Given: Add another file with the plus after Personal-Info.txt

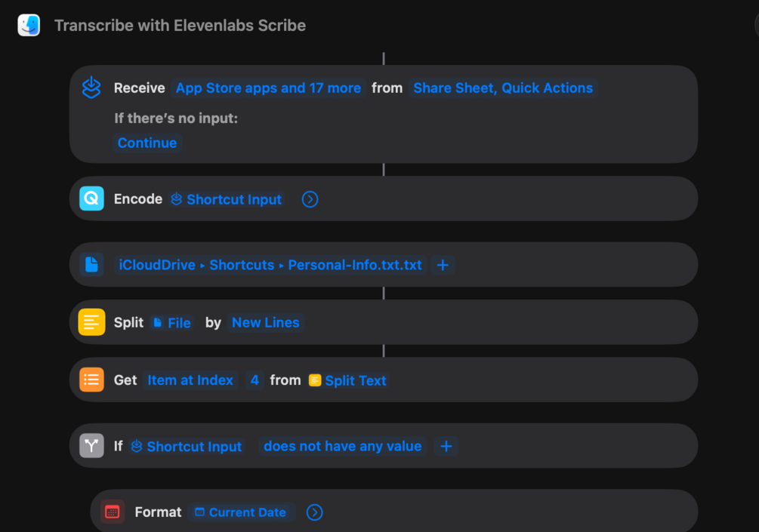Looking at the screenshot, I should click(443, 265).
